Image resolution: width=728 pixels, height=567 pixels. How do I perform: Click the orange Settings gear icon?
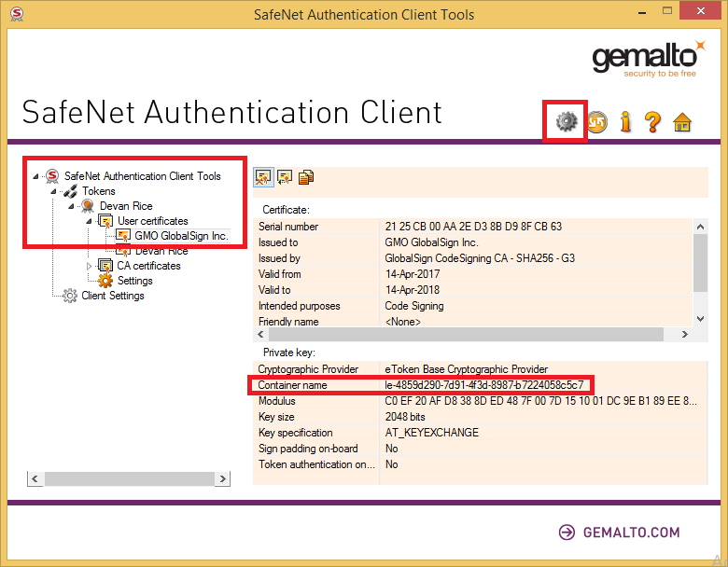pos(105,281)
